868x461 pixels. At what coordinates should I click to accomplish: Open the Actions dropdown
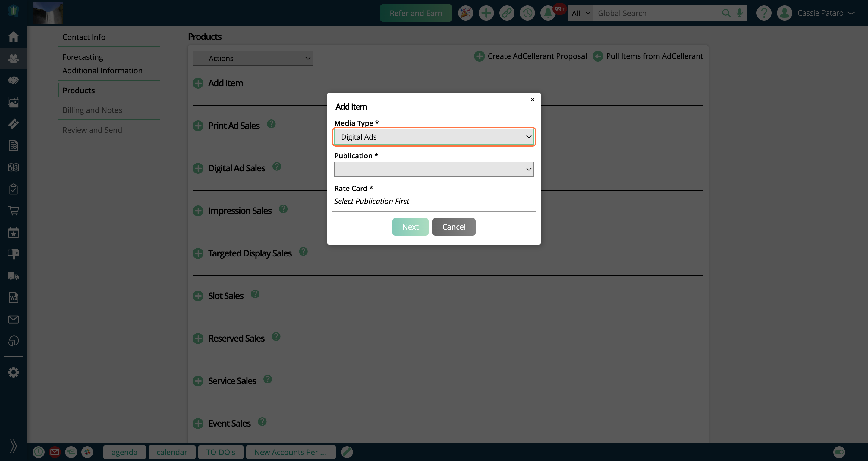click(x=253, y=58)
